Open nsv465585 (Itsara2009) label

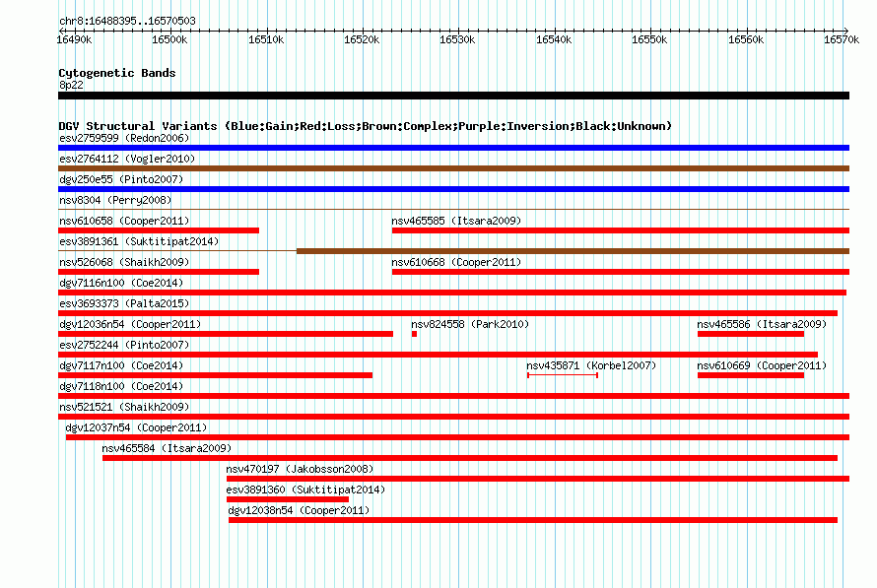(x=456, y=221)
